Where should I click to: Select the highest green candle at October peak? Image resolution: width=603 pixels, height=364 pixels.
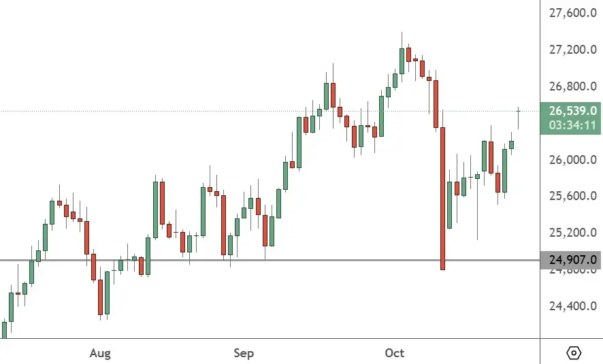402,60
